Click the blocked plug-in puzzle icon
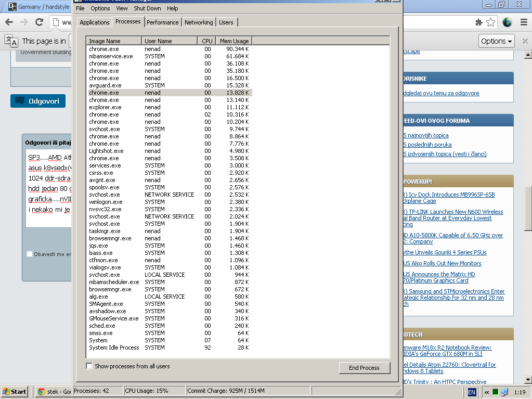The width and height of the screenshot is (532, 399). (478, 22)
